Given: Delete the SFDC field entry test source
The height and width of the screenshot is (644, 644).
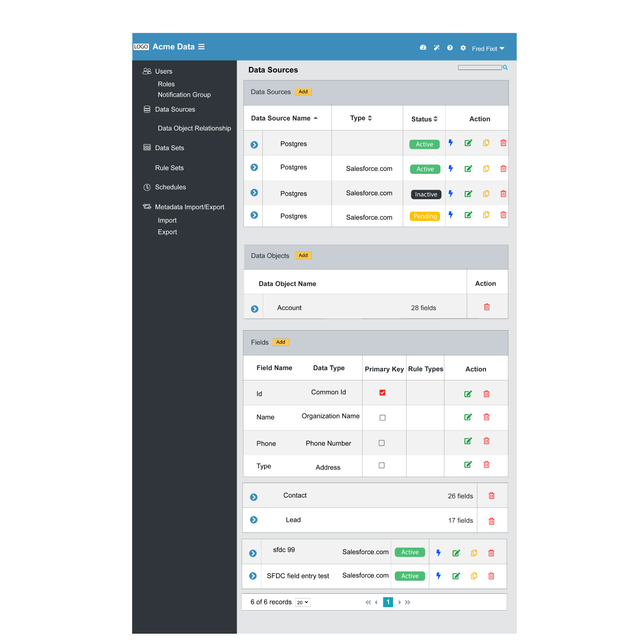Looking at the screenshot, I should 491,576.
